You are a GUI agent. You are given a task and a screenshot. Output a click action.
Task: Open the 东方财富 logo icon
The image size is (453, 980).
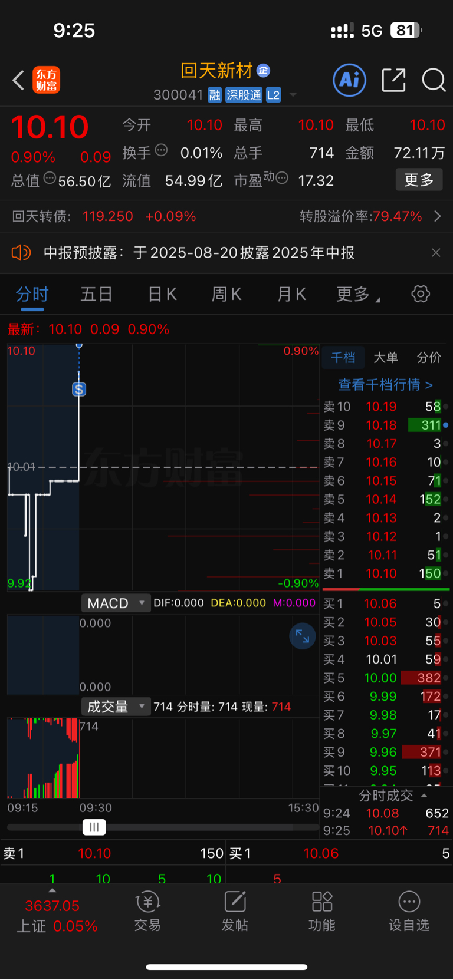(47, 80)
